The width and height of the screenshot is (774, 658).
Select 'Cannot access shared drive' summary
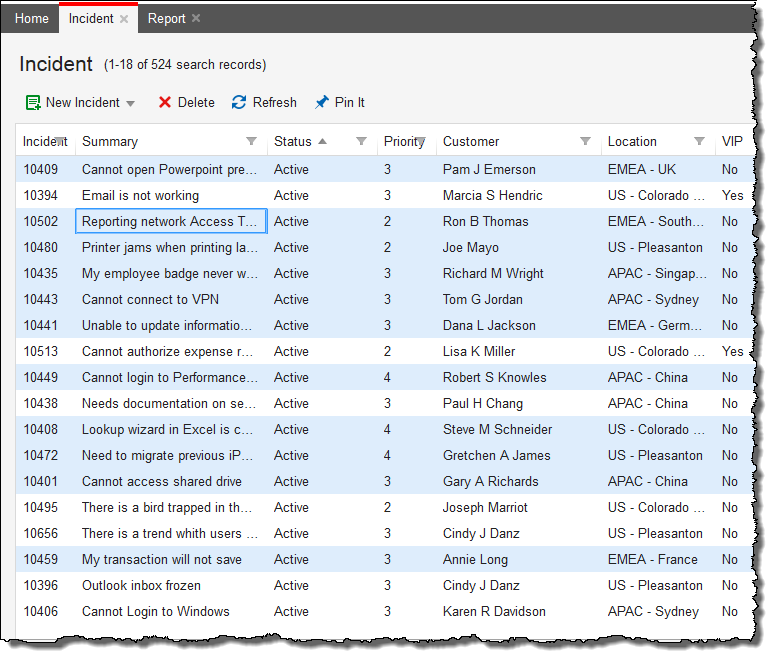tap(161, 481)
